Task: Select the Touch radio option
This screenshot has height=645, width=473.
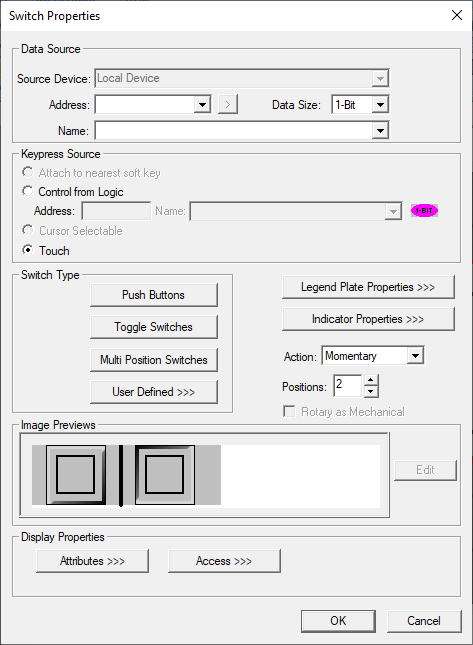Action: click(28, 250)
